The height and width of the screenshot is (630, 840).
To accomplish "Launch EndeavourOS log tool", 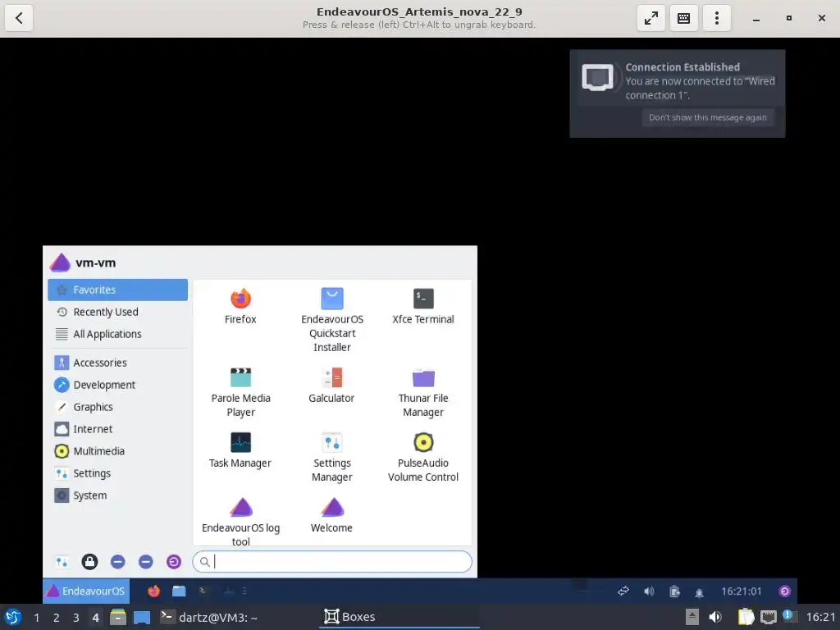I will point(240,521).
